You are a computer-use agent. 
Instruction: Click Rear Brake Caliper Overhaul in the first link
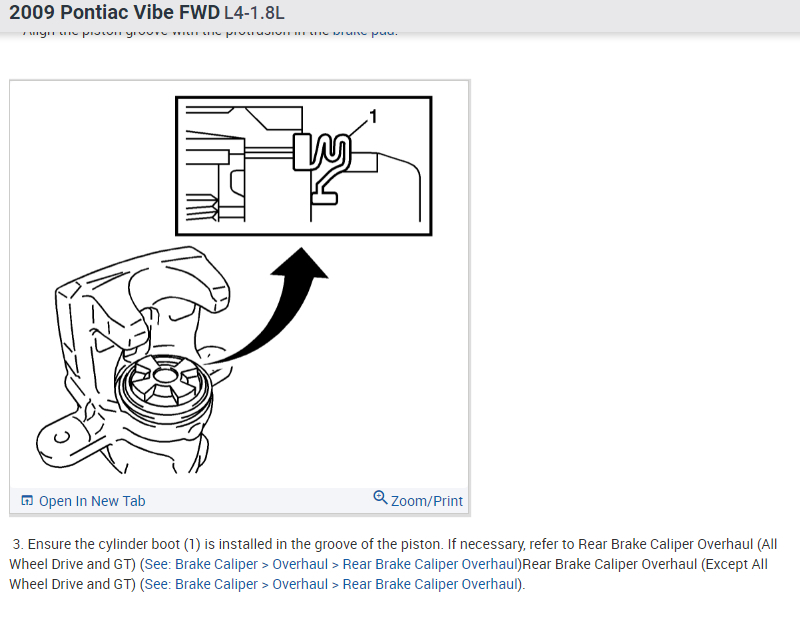pos(431,564)
